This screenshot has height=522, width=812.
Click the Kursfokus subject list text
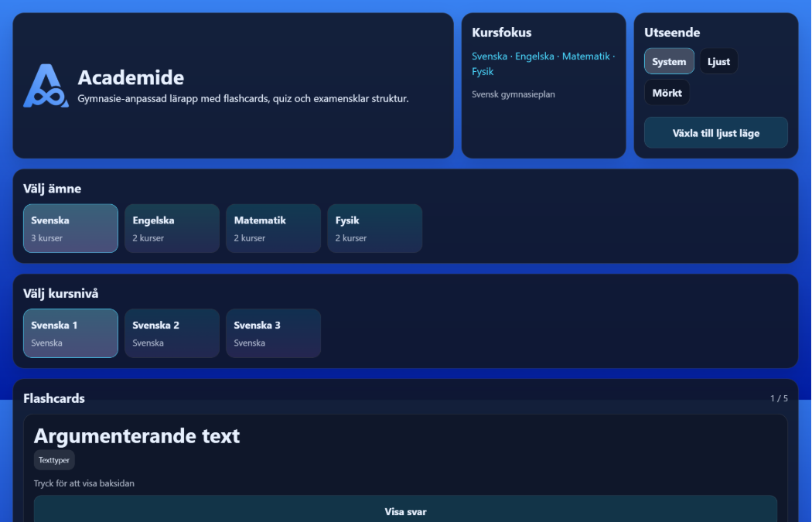click(x=543, y=63)
